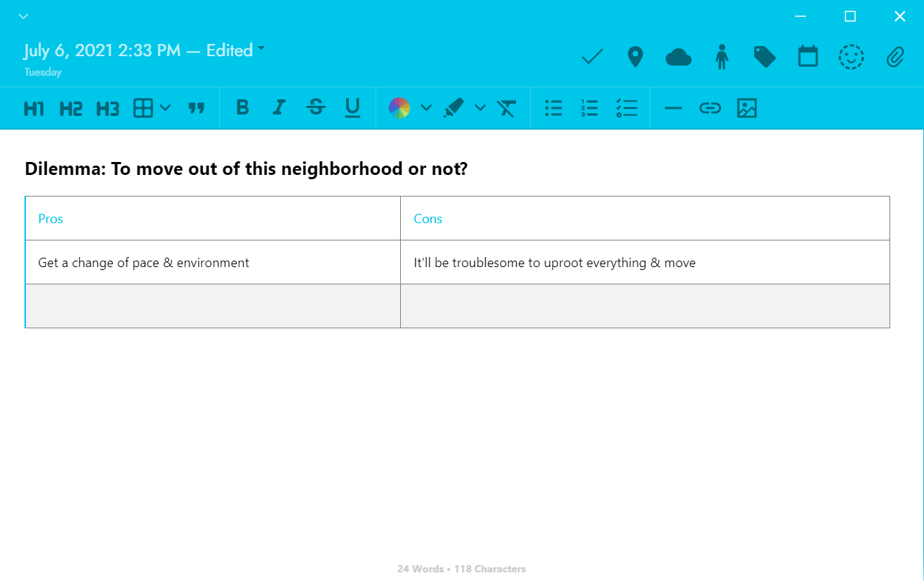The image size is (924, 581).
Task: Open the calendar date picker
Action: pos(808,56)
